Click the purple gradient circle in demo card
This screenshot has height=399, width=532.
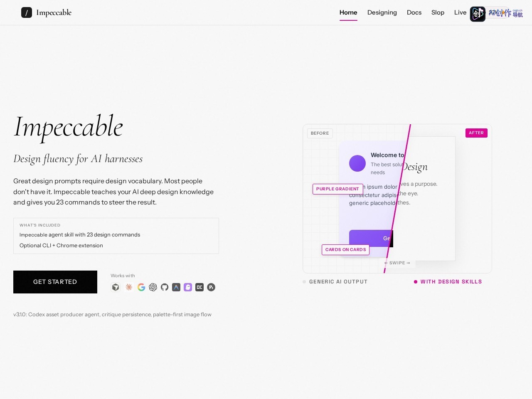point(357,163)
